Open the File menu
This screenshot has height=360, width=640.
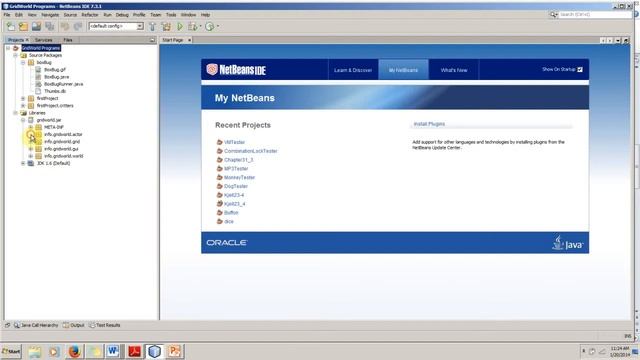(x=7, y=15)
